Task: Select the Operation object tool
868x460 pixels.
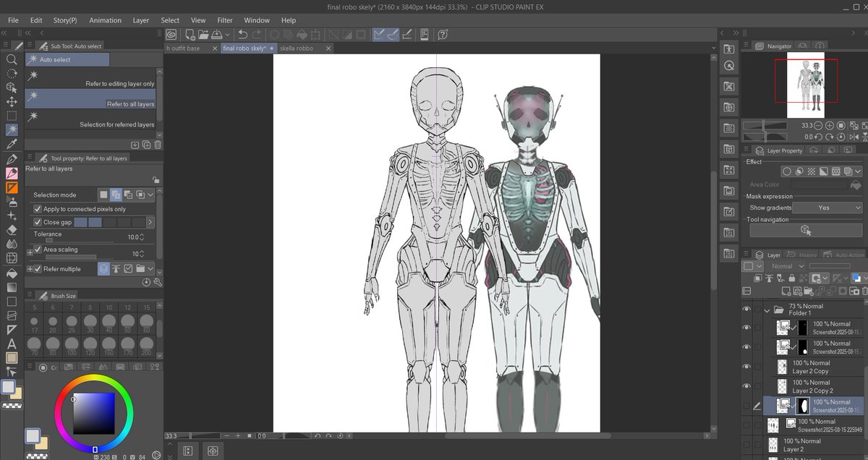Action: [12, 88]
